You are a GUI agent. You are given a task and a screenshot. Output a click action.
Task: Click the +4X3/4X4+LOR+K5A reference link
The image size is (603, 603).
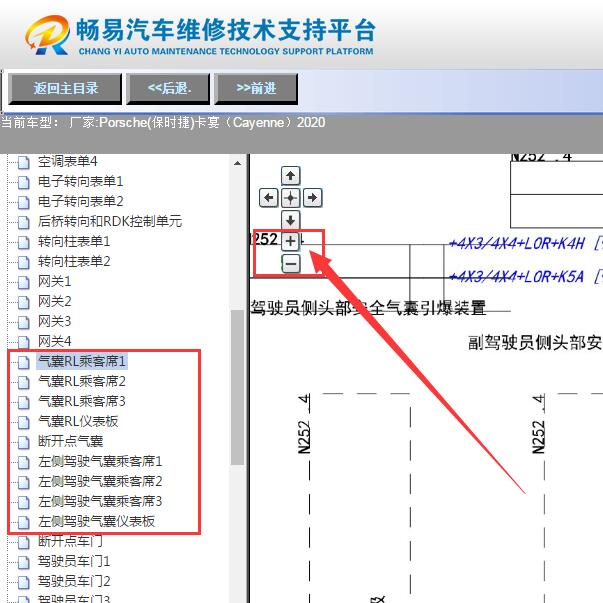516,277
